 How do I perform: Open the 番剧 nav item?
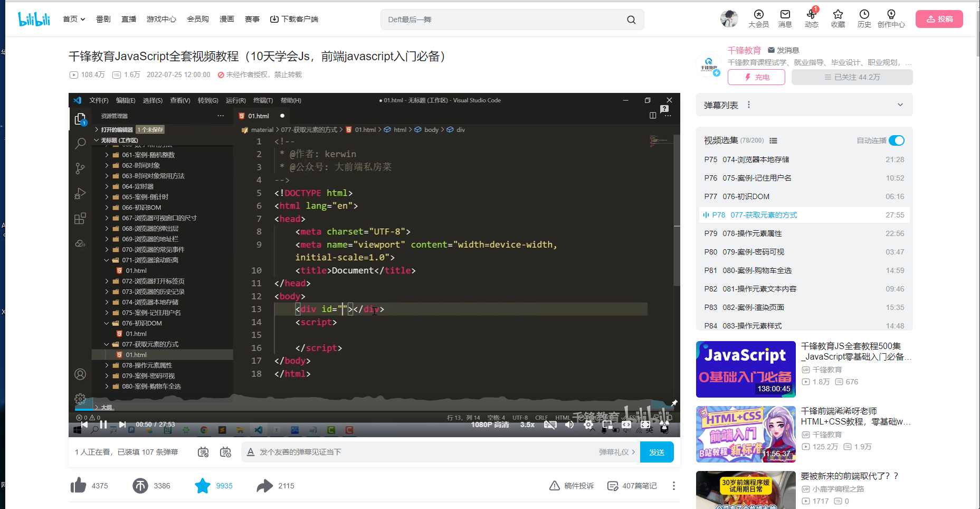pyautogui.click(x=103, y=19)
